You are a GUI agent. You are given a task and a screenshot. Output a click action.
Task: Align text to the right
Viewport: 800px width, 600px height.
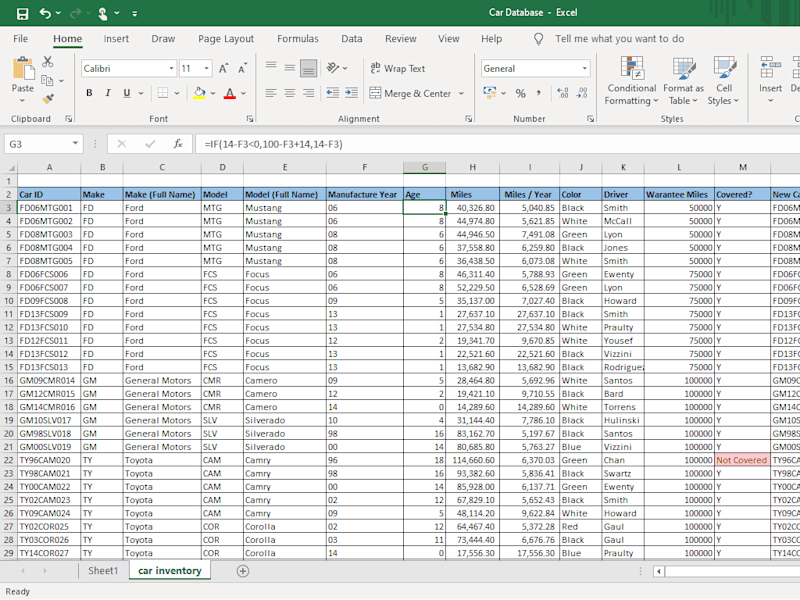[309, 93]
